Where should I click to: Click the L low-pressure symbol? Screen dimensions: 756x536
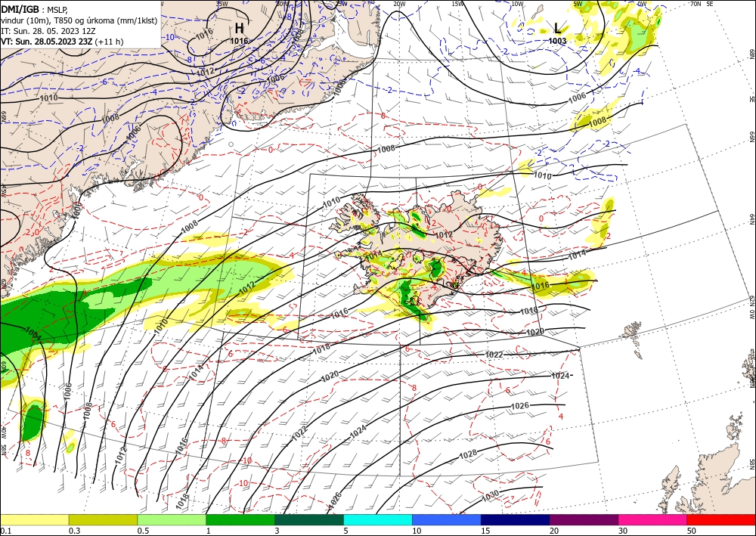pos(557,28)
